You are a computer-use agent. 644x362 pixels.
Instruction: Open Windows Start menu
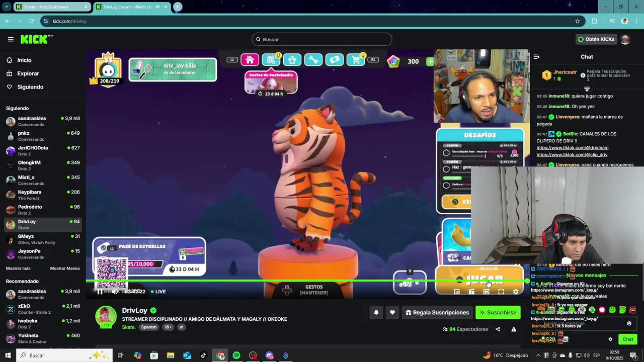coord(8,355)
